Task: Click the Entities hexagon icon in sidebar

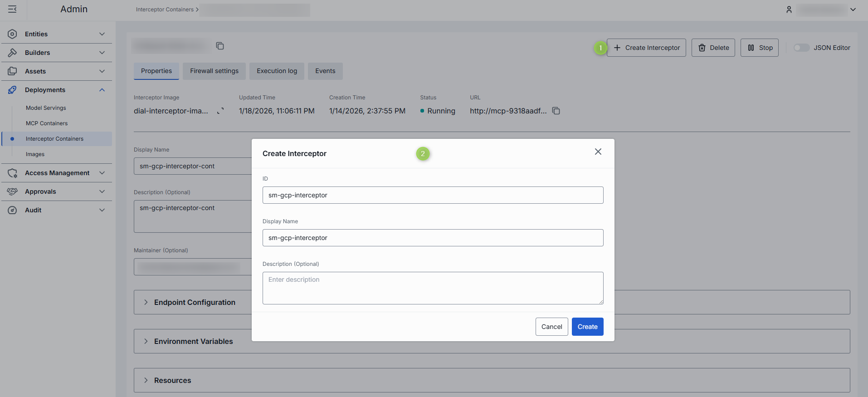Action: tap(12, 34)
